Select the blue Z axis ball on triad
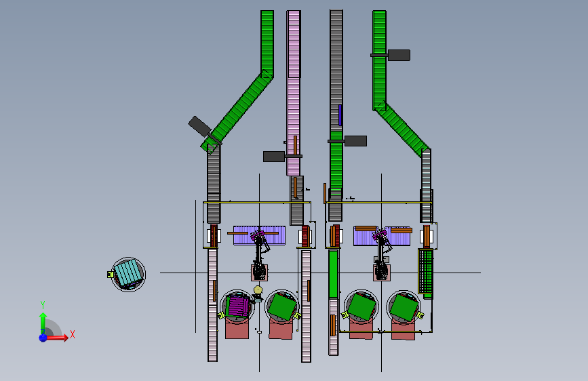Screen dimensions: 588x381 [43, 338]
